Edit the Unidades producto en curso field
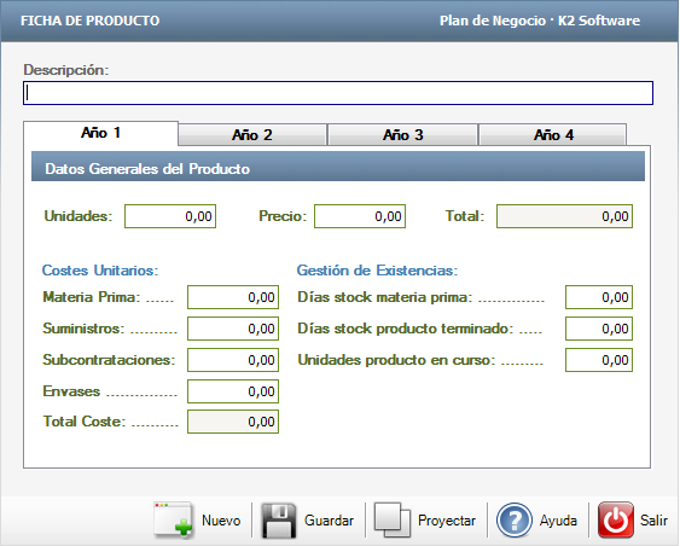Image resolution: width=680 pixels, height=546 pixels. click(x=599, y=360)
